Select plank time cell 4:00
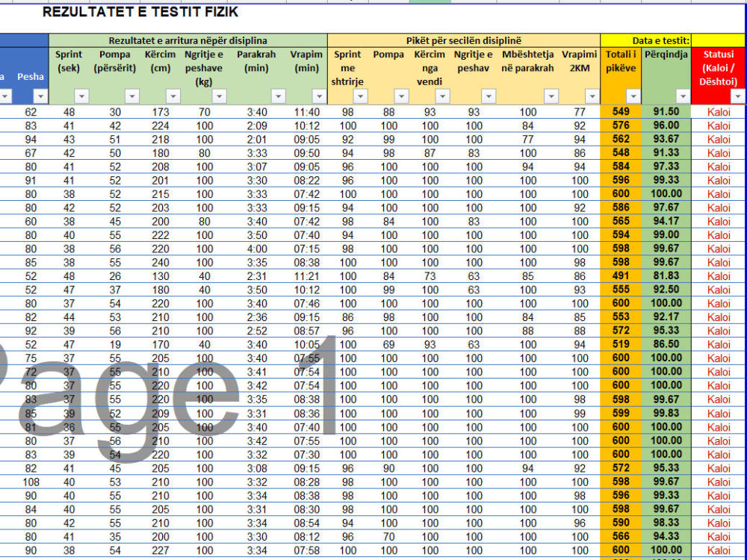Image resolution: width=747 pixels, height=560 pixels. tap(257, 249)
